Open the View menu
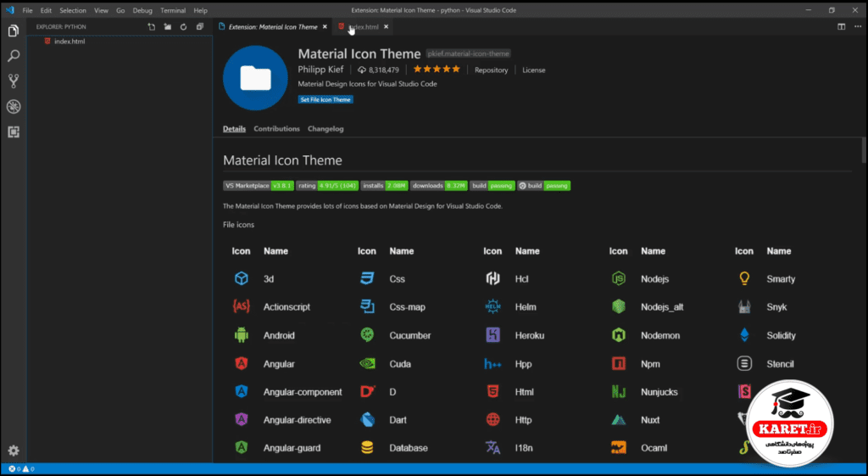The image size is (868, 476). (102, 10)
